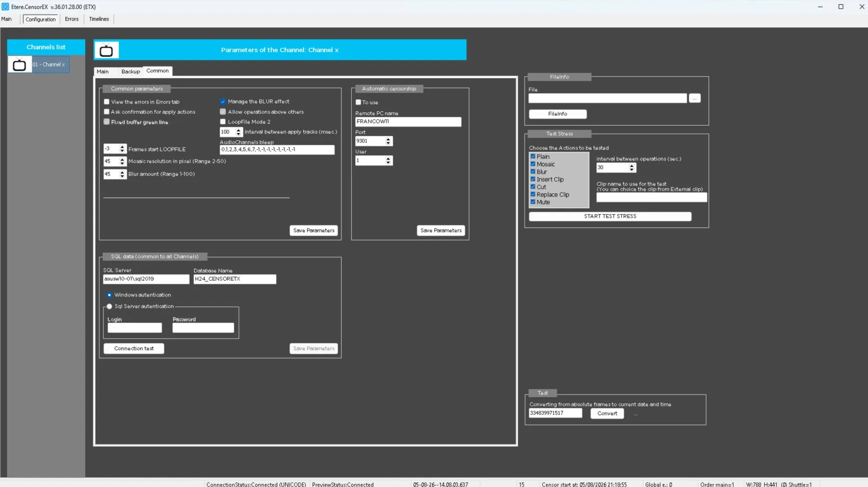Uncheck Cut test action
This screenshot has height=487, width=868.
[533, 187]
